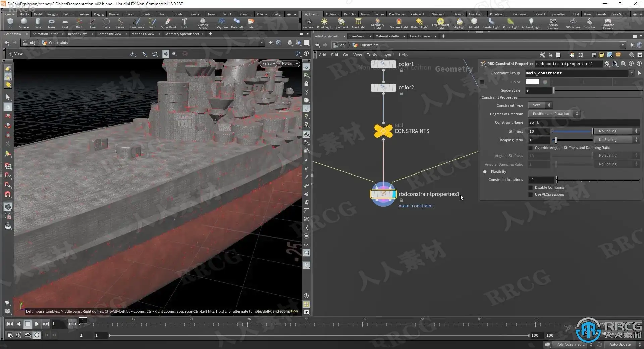The width and height of the screenshot is (644, 349).
Task: Enable the Disable Collisions checkbox
Action: pos(530,188)
